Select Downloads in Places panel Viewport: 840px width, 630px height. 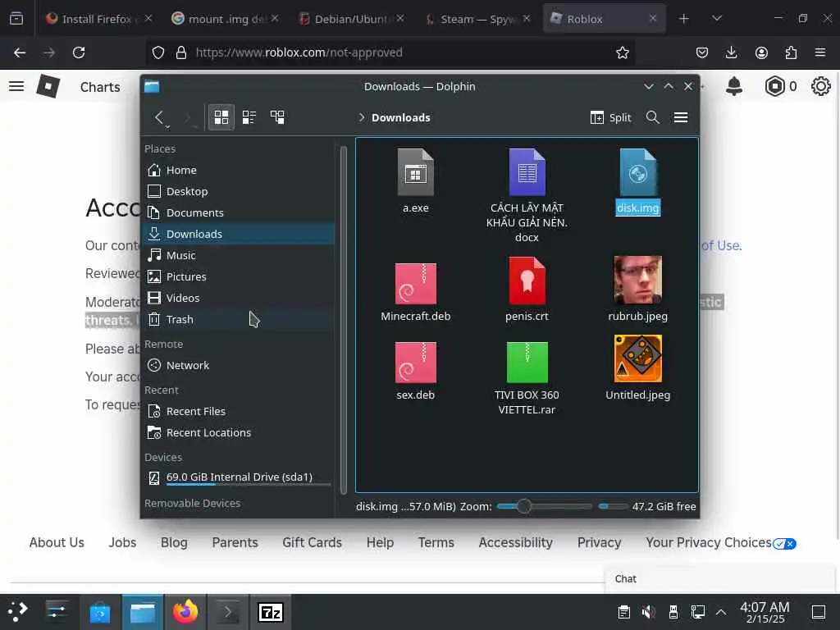tap(239, 234)
